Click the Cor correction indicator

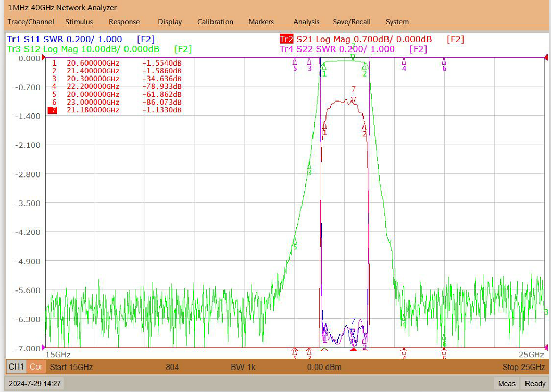pos(36,367)
